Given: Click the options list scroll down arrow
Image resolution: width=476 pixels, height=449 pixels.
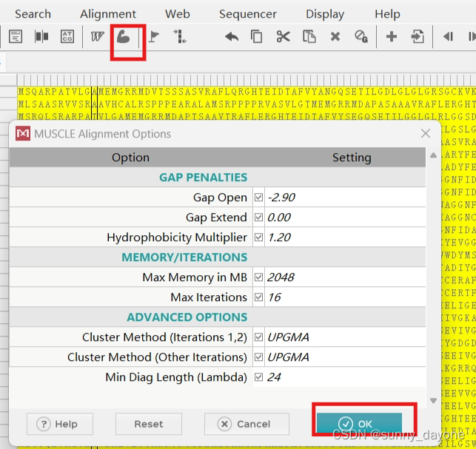Looking at the screenshot, I should pyautogui.click(x=433, y=400).
